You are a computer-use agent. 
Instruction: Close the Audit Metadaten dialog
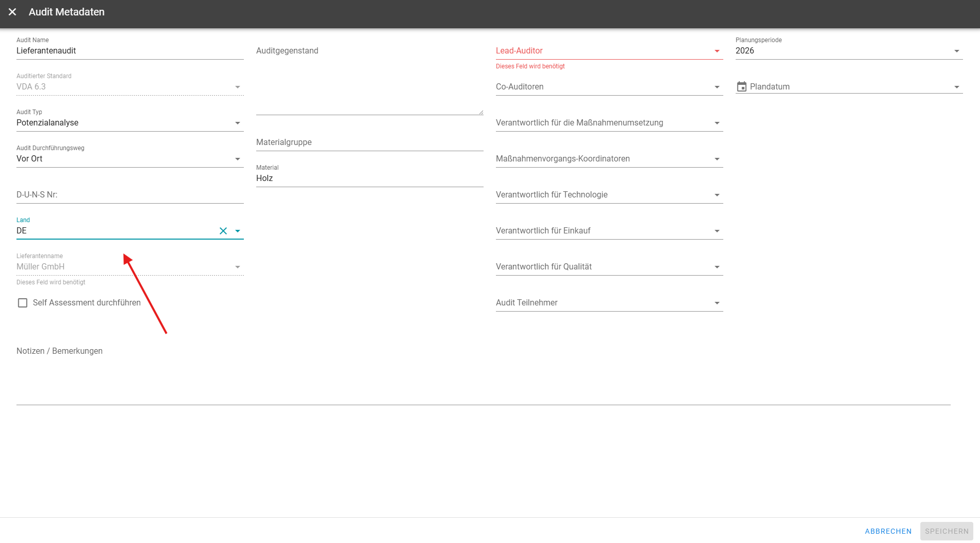12,12
